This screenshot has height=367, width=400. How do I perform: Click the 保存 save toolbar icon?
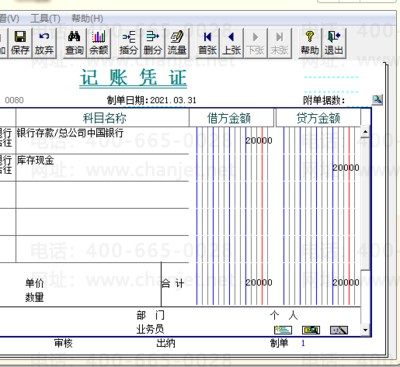(20, 43)
